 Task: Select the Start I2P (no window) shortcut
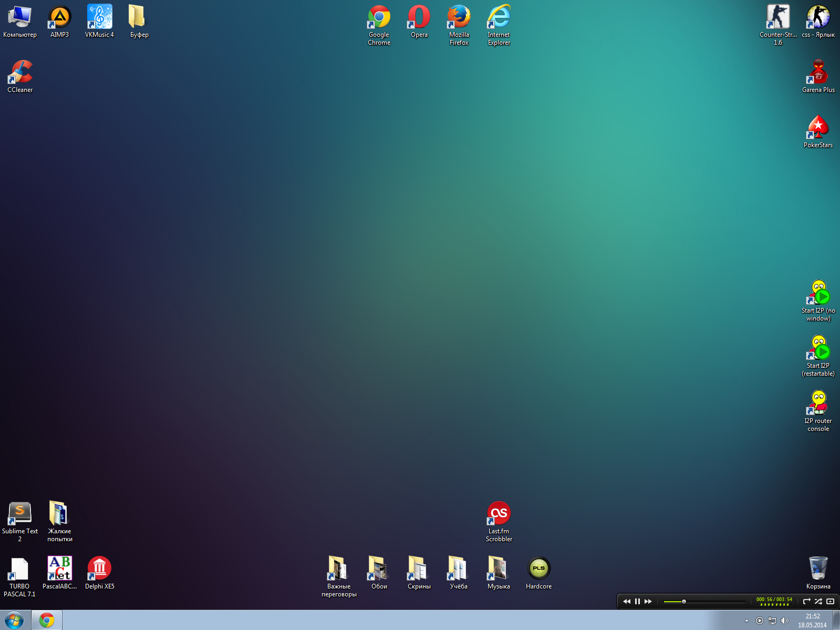pyautogui.click(x=818, y=301)
